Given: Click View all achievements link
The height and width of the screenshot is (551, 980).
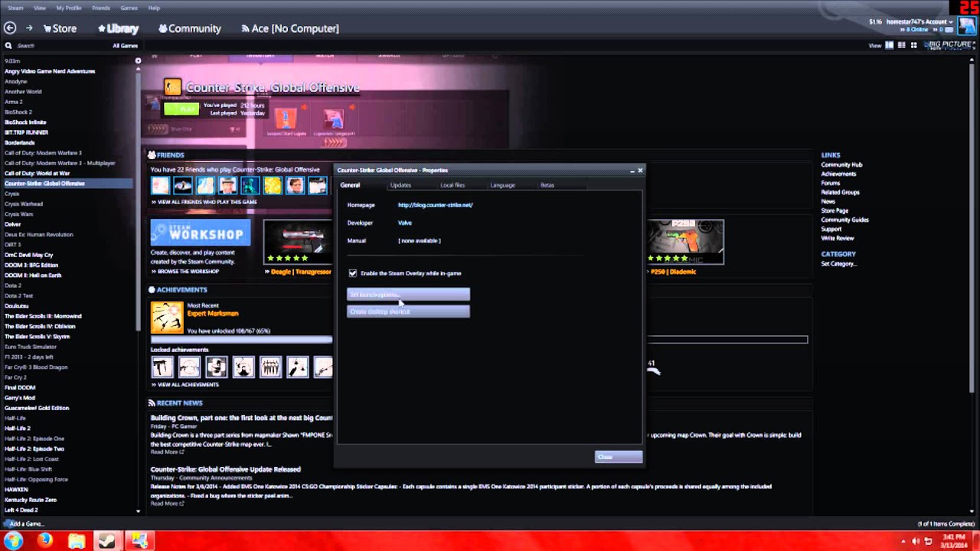Looking at the screenshot, I should coord(185,384).
